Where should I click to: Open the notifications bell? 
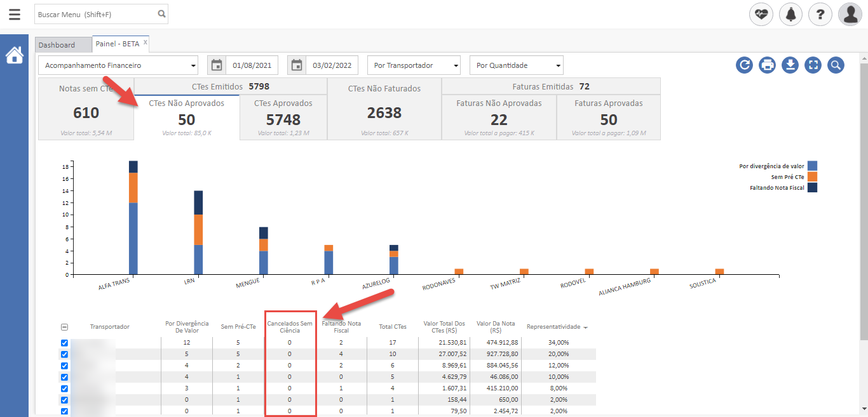click(x=791, y=14)
